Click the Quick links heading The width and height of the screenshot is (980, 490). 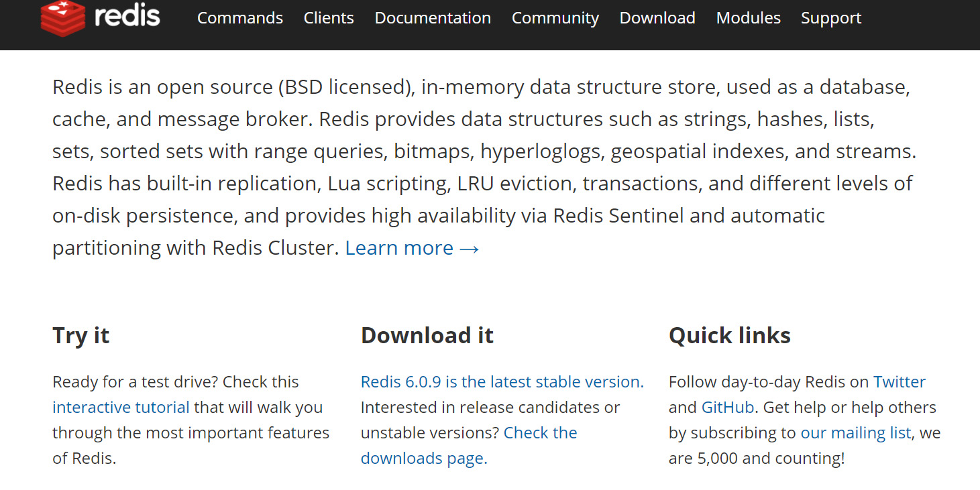click(730, 335)
